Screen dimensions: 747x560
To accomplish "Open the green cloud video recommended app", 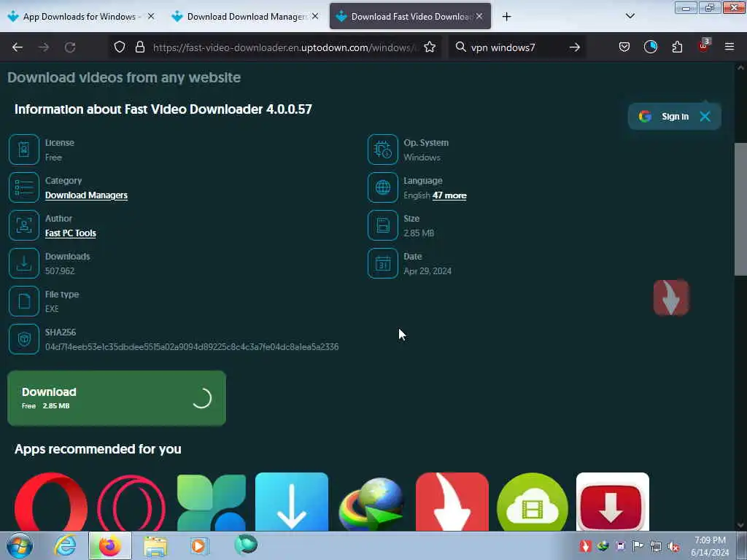I will [x=532, y=502].
